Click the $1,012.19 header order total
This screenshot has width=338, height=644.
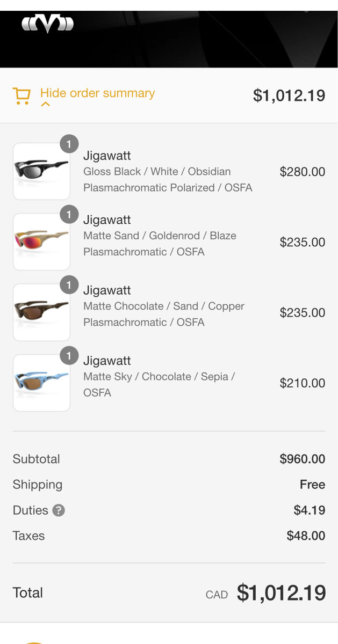[x=289, y=96]
